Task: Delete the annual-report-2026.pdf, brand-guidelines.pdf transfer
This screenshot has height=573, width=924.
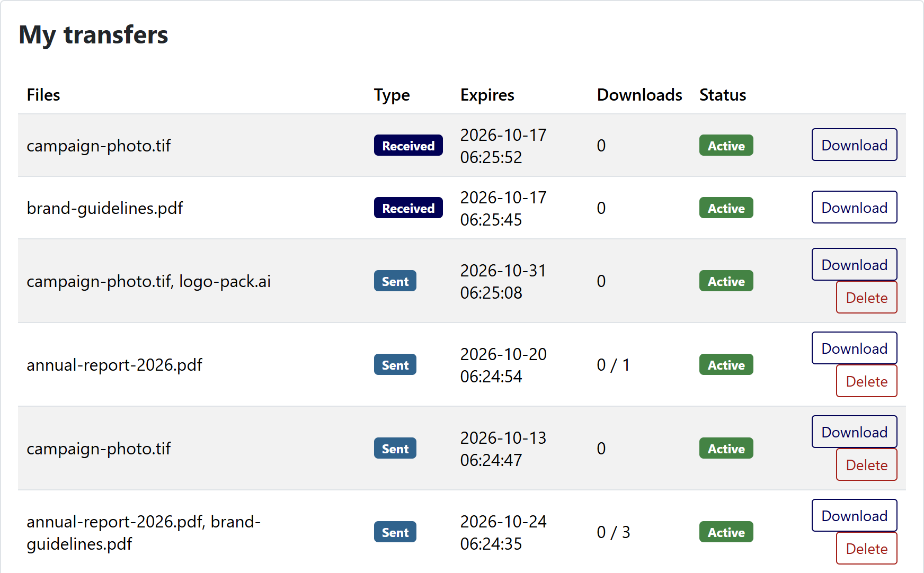Action: pyautogui.click(x=866, y=548)
